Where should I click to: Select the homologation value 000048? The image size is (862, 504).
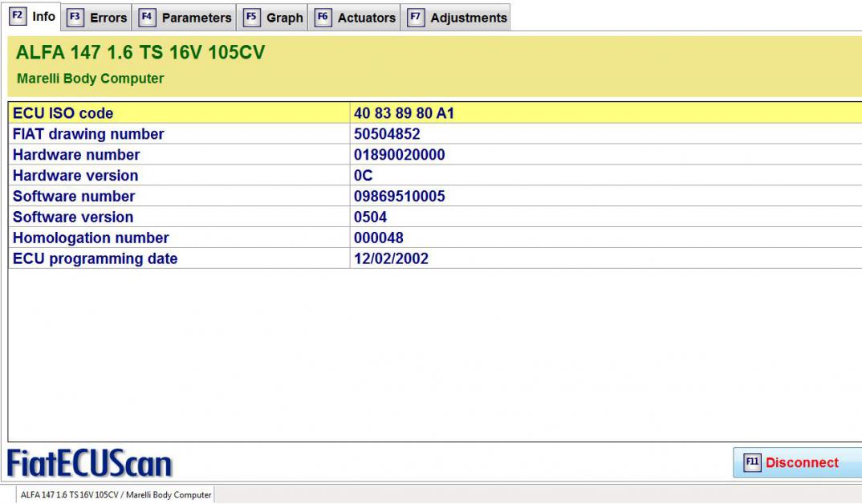coord(379,238)
